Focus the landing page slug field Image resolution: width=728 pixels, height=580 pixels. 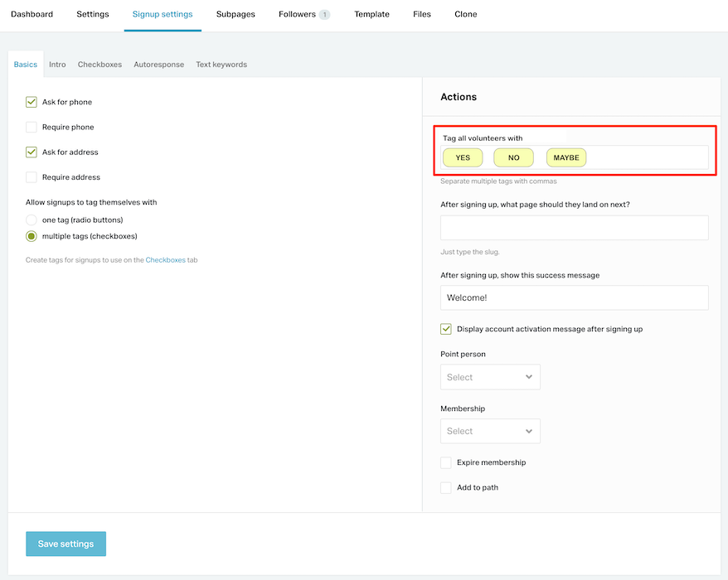coord(575,228)
